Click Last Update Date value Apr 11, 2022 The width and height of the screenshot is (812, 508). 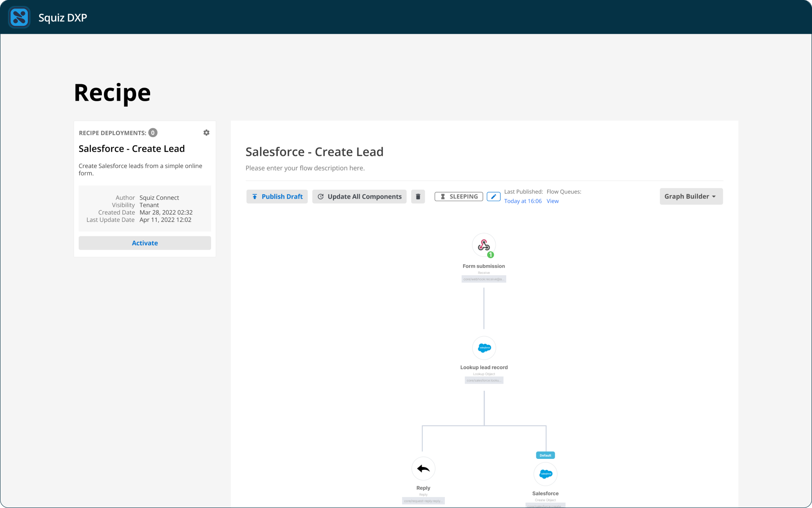[165, 220]
